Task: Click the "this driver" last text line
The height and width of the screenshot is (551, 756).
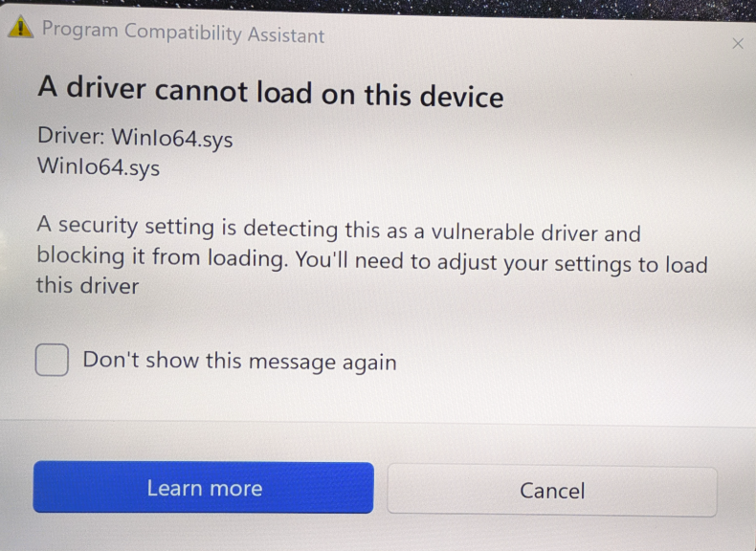Action: pos(87,285)
